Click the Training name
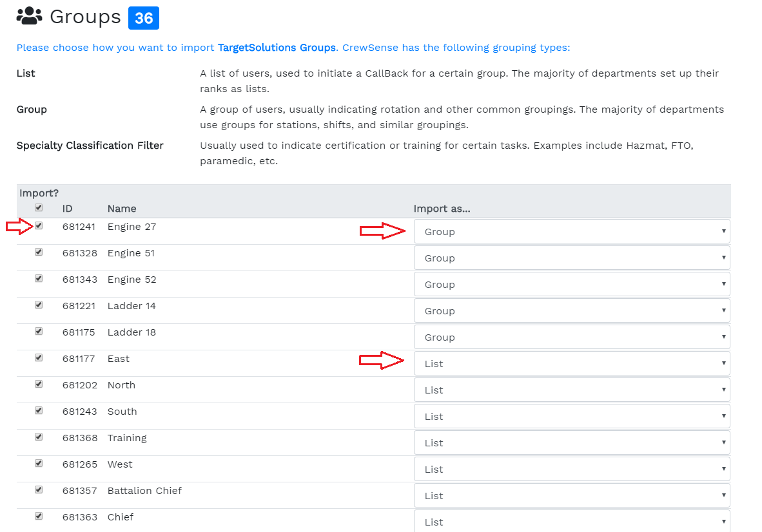The width and height of the screenshot is (762, 532). coord(127,438)
